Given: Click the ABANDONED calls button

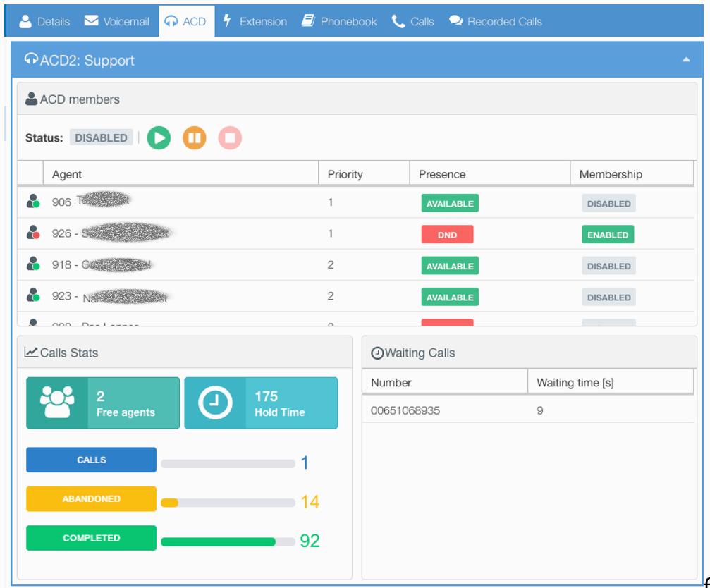Looking at the screenshot, I should click(x=91, y=498).
